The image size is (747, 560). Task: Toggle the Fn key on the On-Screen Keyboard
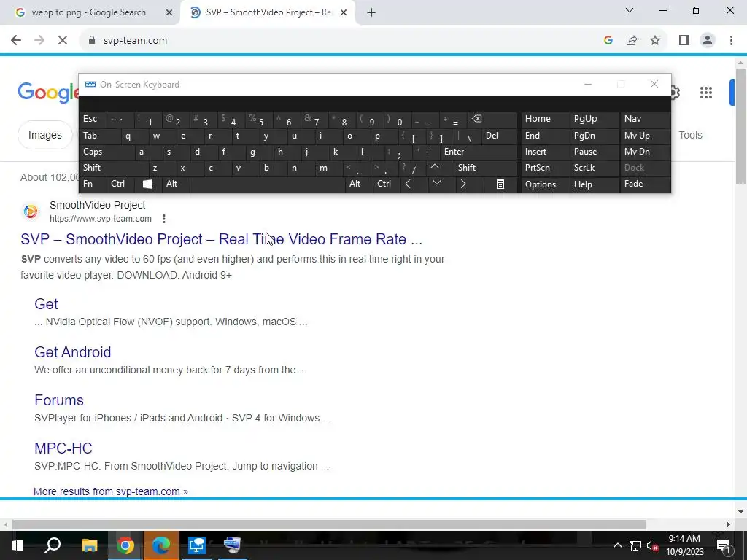[93, 184]
